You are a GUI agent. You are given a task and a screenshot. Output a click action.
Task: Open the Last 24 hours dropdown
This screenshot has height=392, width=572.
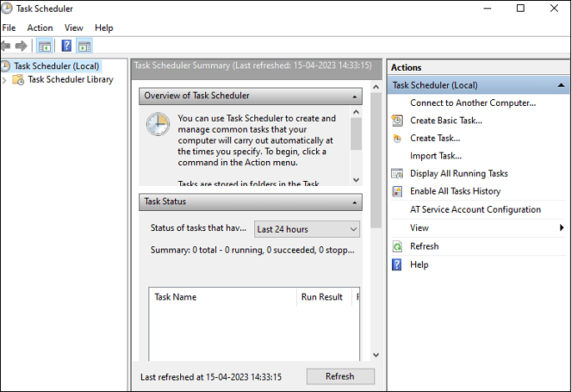point(307,229)
